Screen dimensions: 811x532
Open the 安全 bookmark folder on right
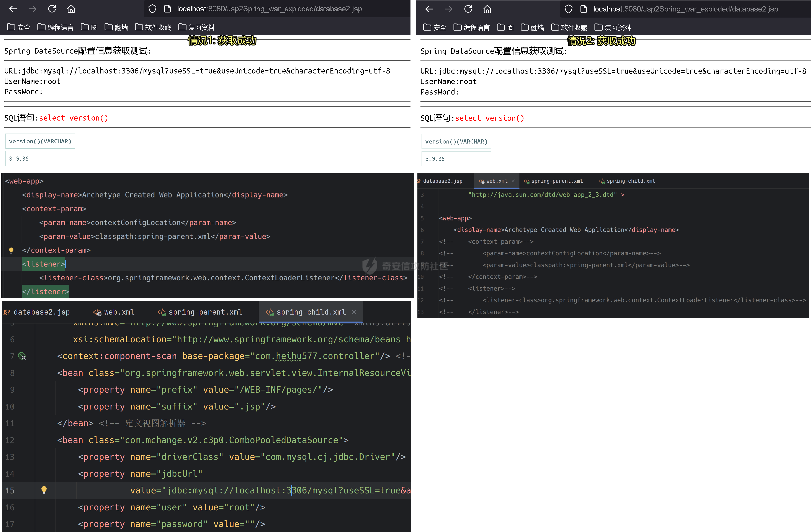tap(435, 28)
